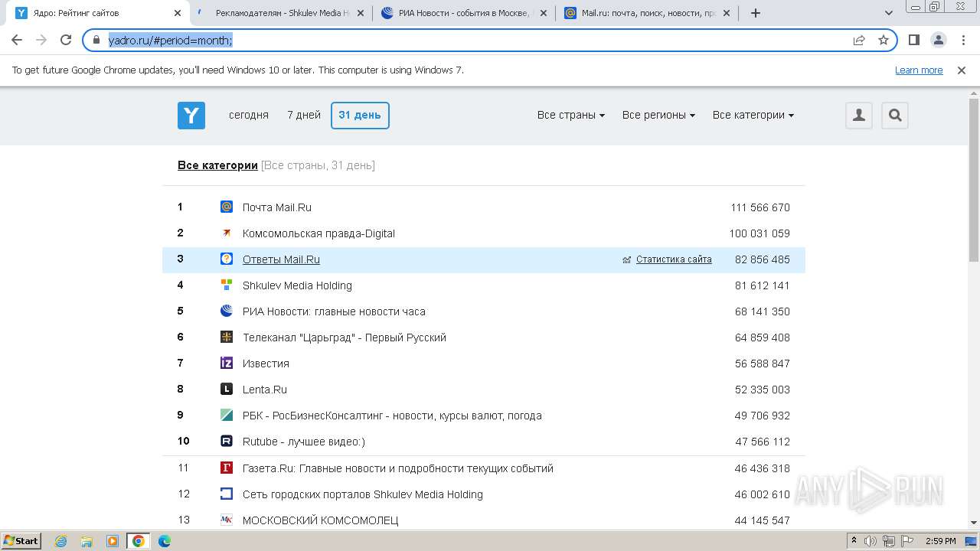
Task: Dismiss the Chrome update notification bar
Action: [962, 70]
